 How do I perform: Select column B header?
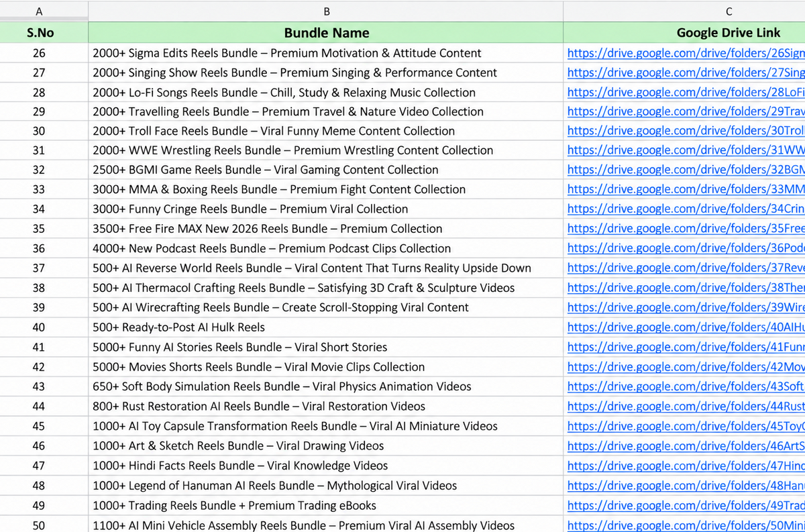click(326, 11)
